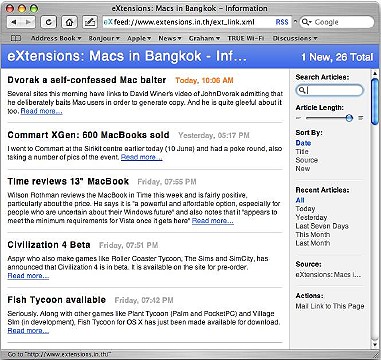Click the site favicon in address bar
This screenshot has width=381, height=360.
tap(108, 22)
